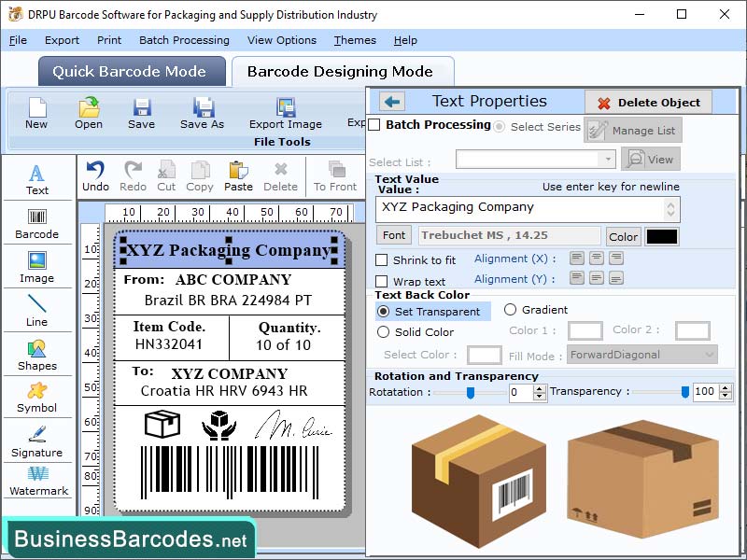The width and height of the screenshot is (747, 560).
Task: Open the Font selection field
Action: tap(393, 235)
